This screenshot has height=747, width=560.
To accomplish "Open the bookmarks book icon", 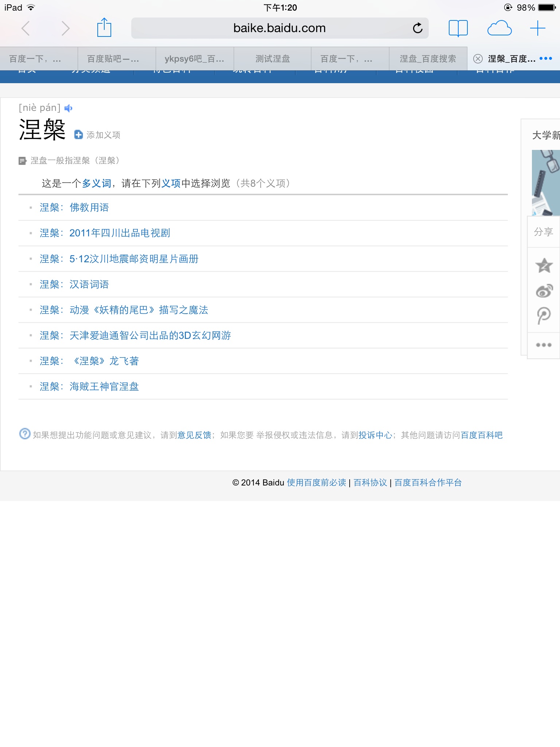I will (x=458, y=28).
